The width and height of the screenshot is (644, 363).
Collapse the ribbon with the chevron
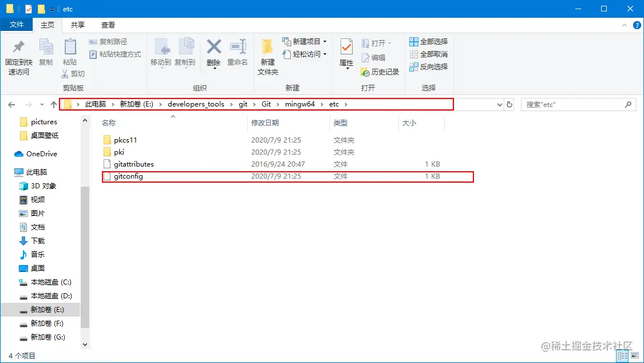tap(625, 25)
